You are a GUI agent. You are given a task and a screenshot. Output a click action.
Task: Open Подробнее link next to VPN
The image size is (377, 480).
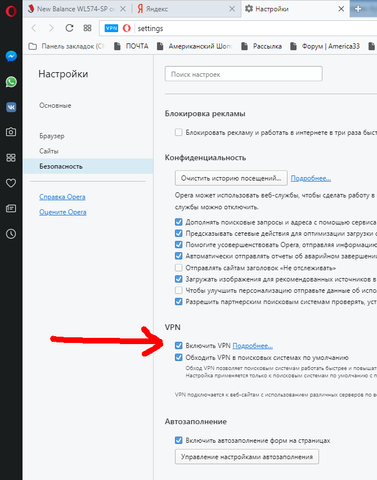(252, 346)
